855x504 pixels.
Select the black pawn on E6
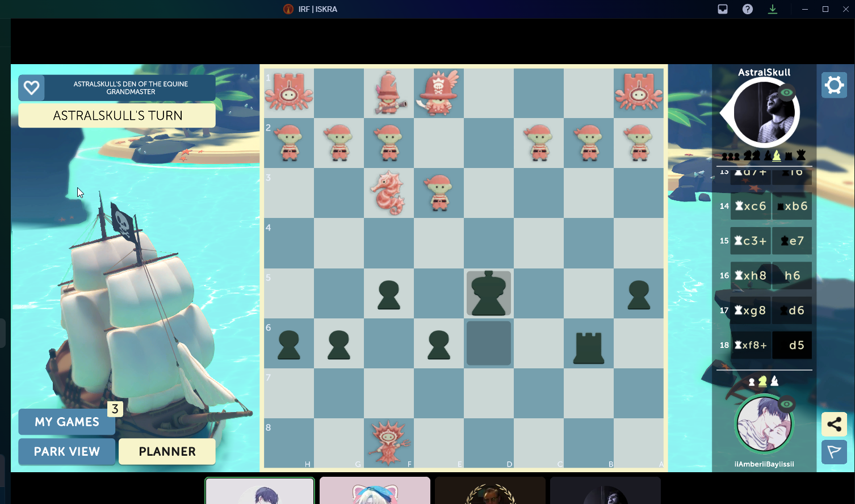click(439, 345)
